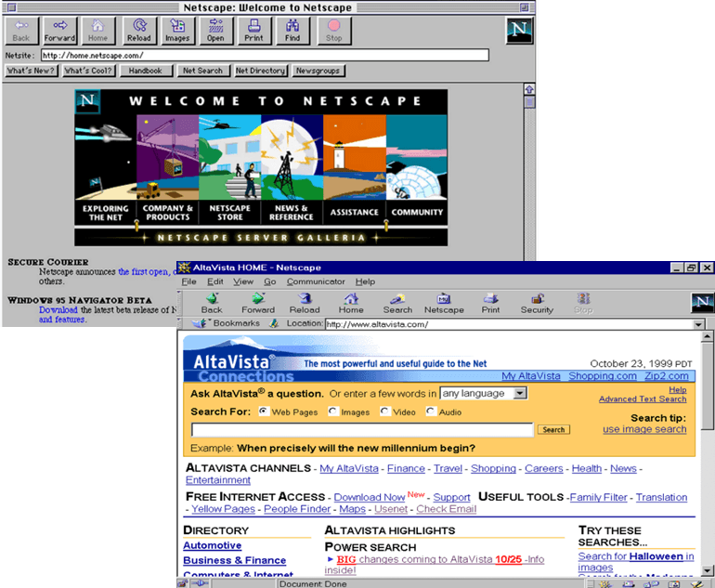The image size is (715, 588).
Task: Click the Search toolbar icon in Communicator
Action: click(397, 304)
